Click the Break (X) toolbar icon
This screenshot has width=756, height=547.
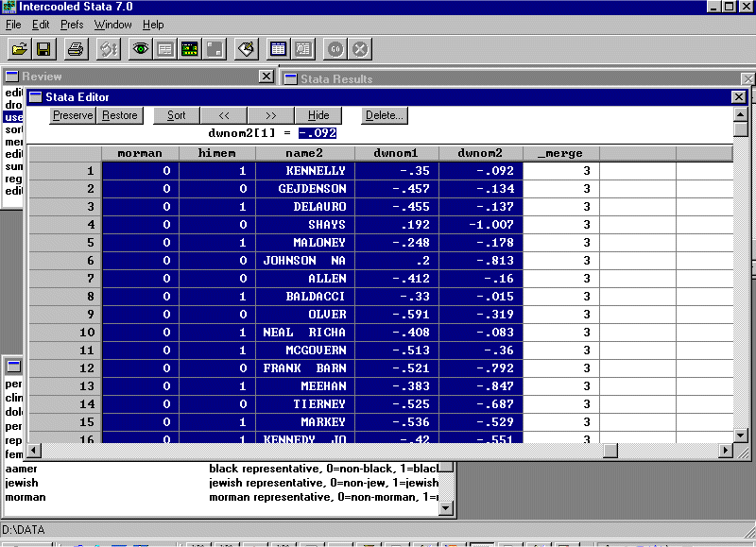(360, 49)
